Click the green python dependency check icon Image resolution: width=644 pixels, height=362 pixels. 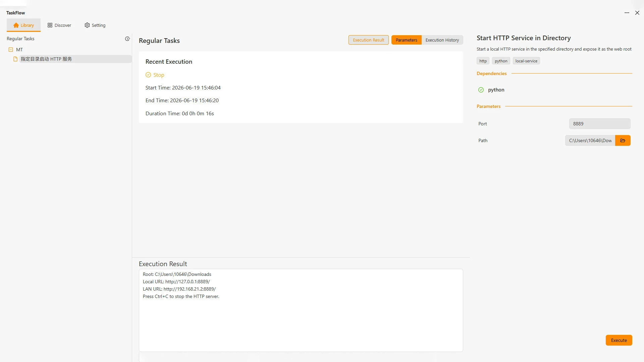481,90
